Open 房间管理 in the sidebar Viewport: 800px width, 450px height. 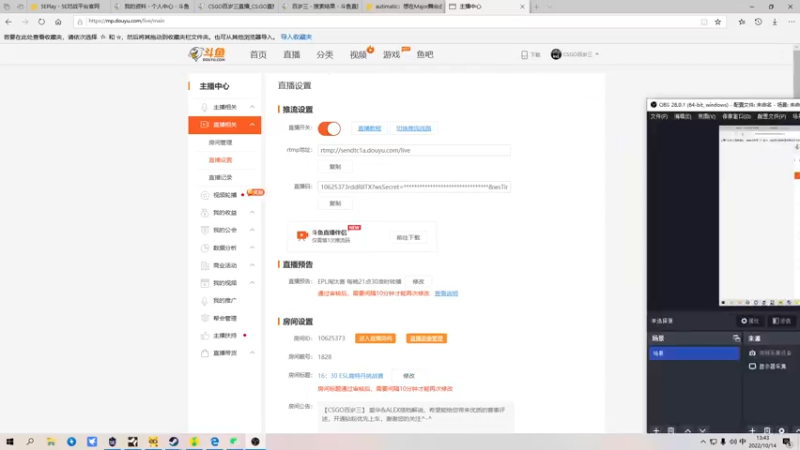pyautogui.click(x=220, y=142)
